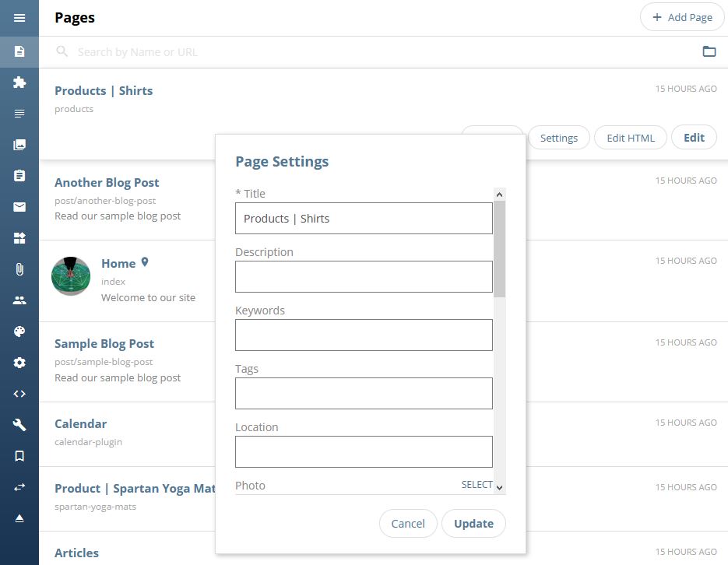Open the hamburger menu in sidebar
Viewport: 728px width, 565px height.
point(19,18)
